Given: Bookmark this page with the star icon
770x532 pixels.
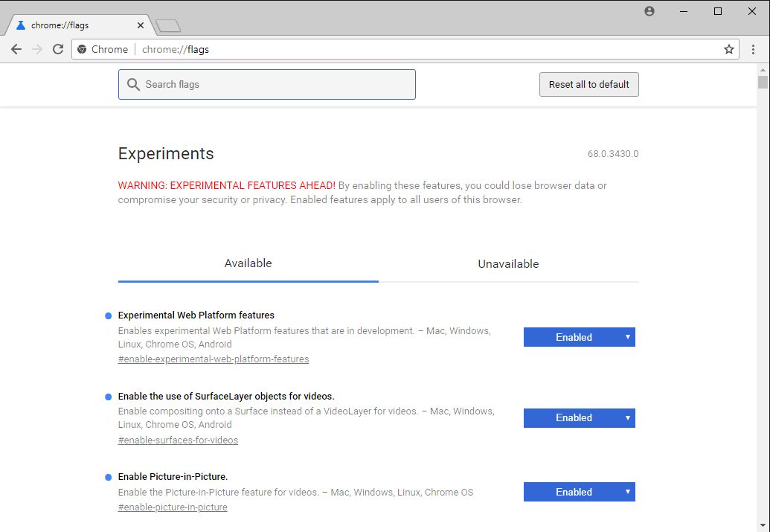Looking at the screenshot, I should [x=729, y=49].
